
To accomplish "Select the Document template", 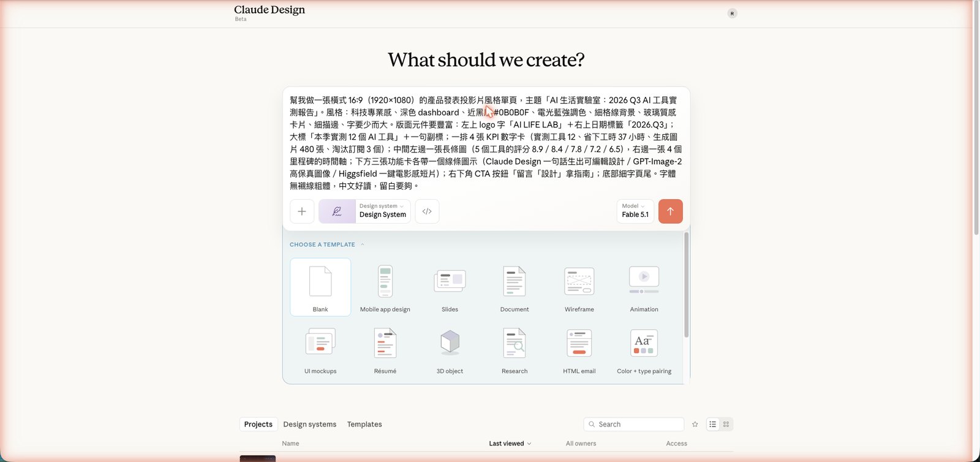I will coord(514,287).
